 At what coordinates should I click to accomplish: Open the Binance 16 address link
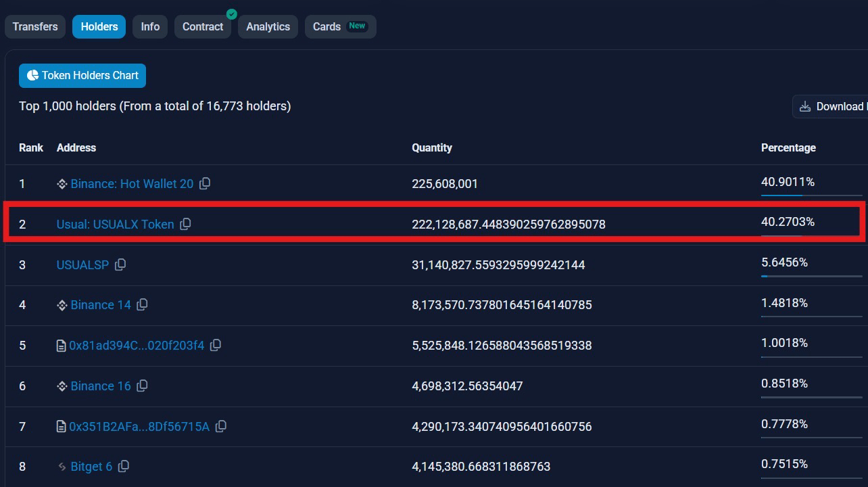[x=101, y=386]
